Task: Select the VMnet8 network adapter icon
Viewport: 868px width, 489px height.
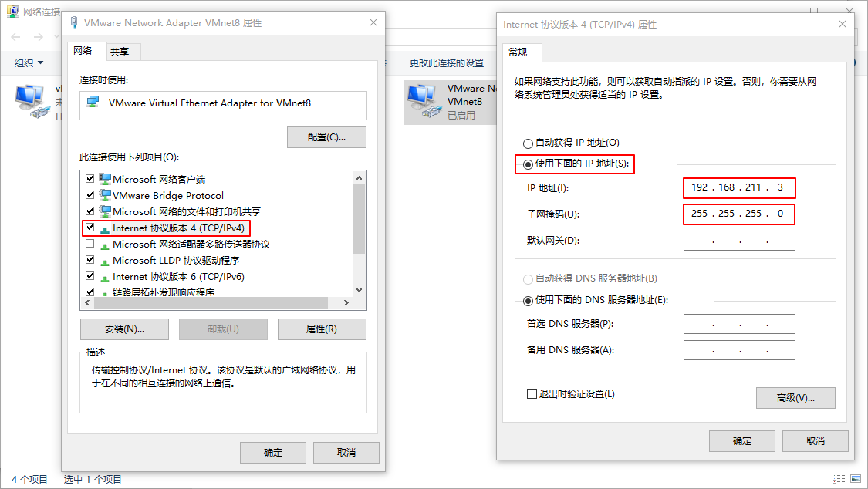Action: (x=424, y=101)
